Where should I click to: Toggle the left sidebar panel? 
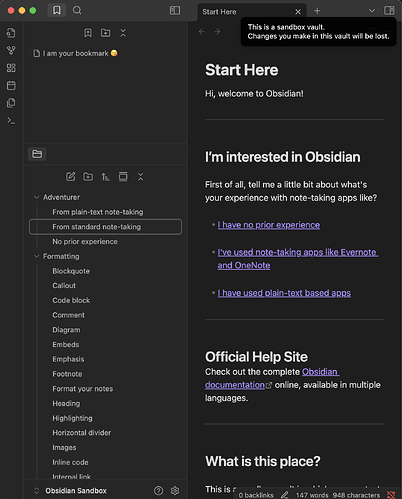175,10
